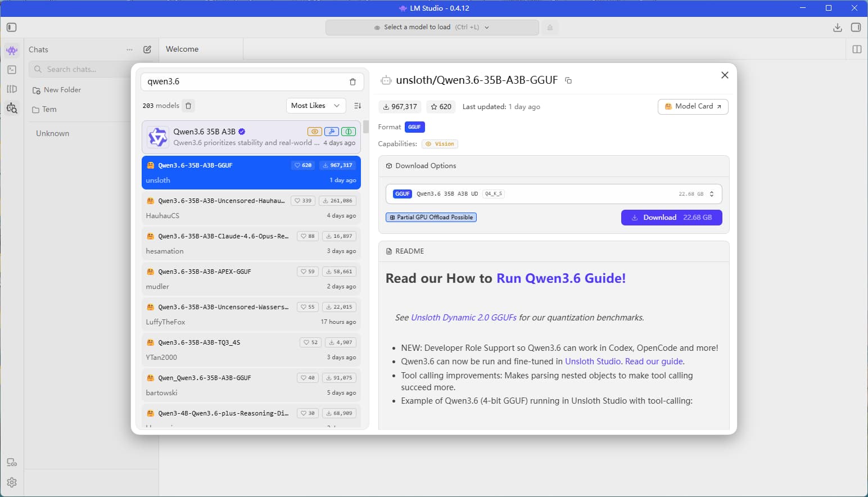Expand the Select a model to load dropdown
This screenshot has width=868, height=497.
click(x=432, y=28)
